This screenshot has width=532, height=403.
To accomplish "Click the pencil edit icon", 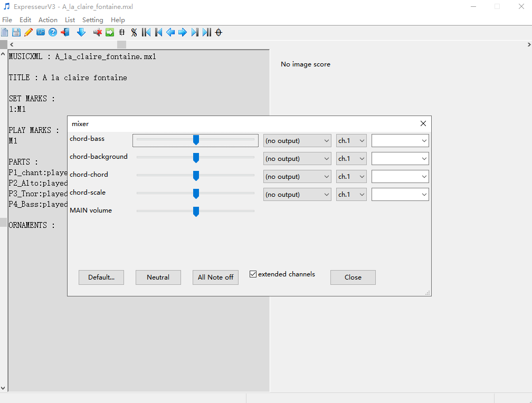I will click(28, 33).
